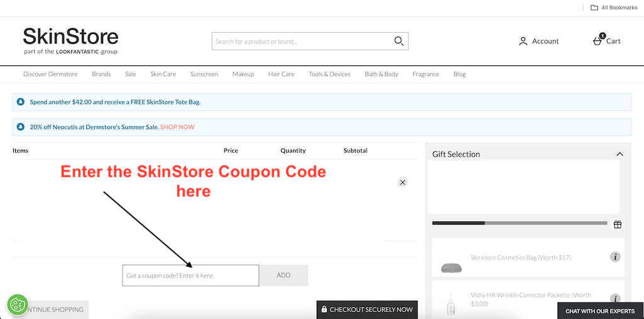This screenshot has width=644, height=319.
Task: Click the gift progress bar
Action: pyautogui.click(x=519, y=223)
